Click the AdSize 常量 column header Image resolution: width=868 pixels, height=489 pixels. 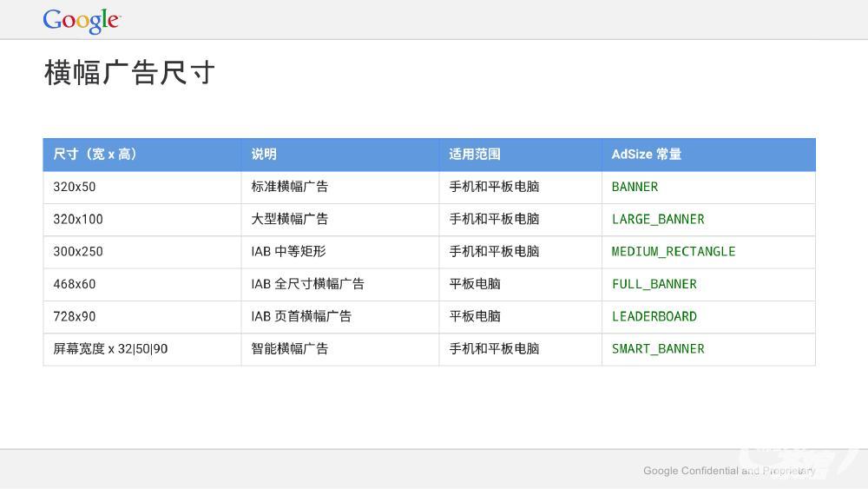(x=647, y=154)
